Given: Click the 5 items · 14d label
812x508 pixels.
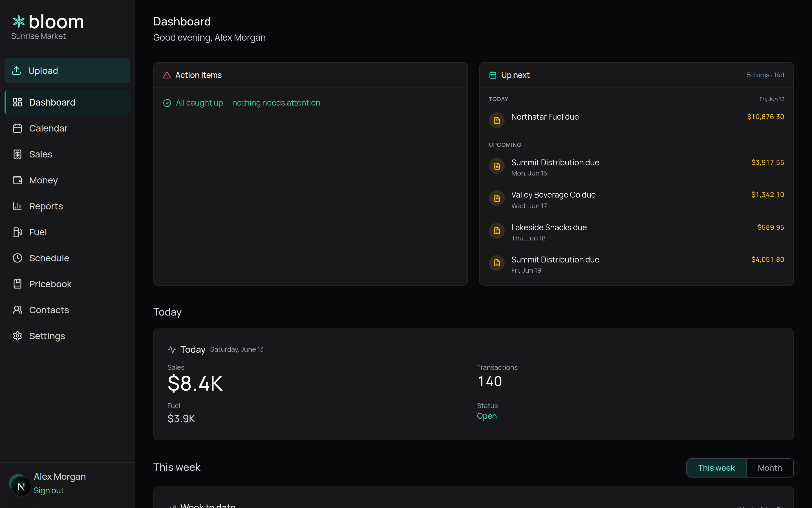Looking at the screenshot, I should coord(765,75).
